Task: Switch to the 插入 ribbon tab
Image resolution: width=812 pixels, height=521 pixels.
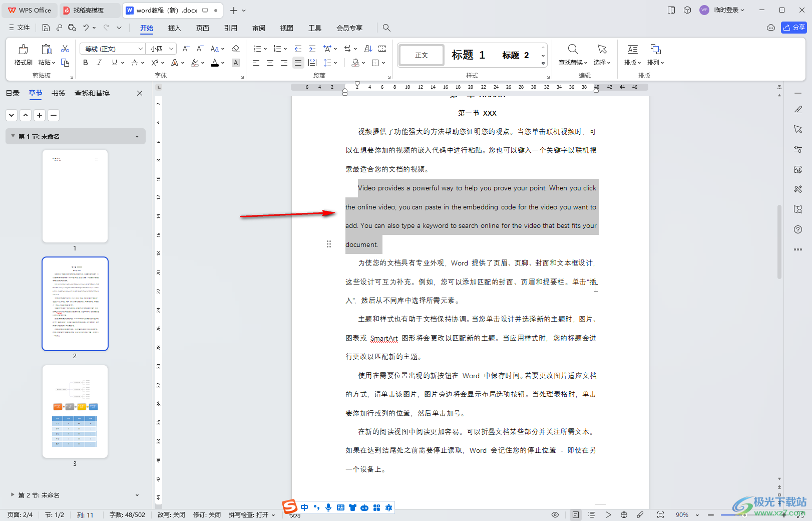Action: (174, 28)
